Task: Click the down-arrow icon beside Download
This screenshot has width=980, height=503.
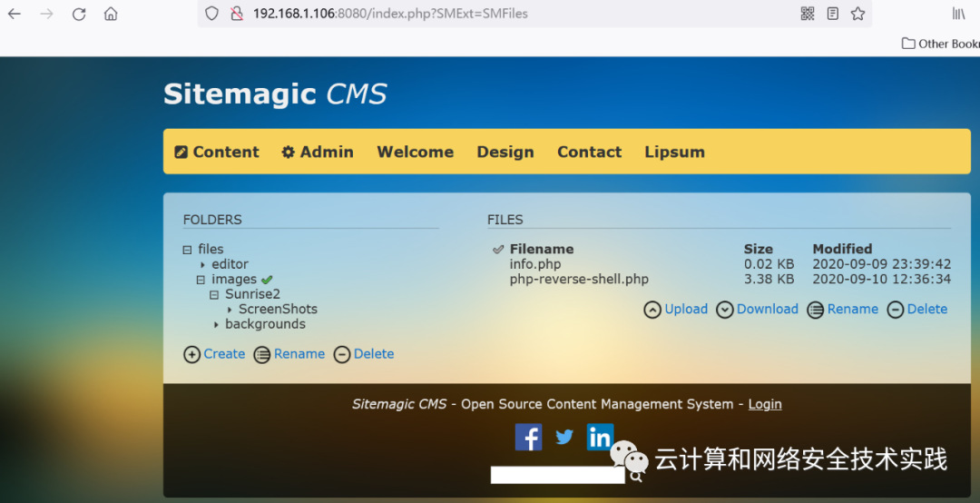Action: click(x=725, y=310)
